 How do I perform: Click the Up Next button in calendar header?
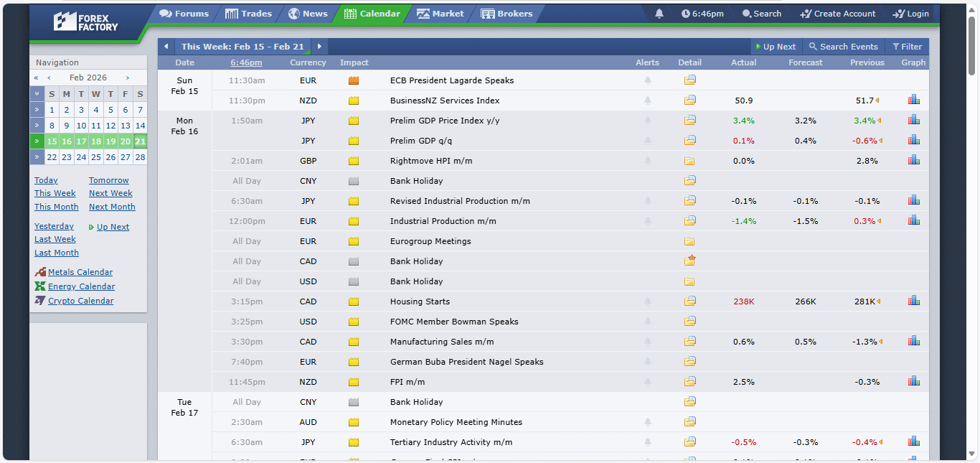tap(776, 47)
